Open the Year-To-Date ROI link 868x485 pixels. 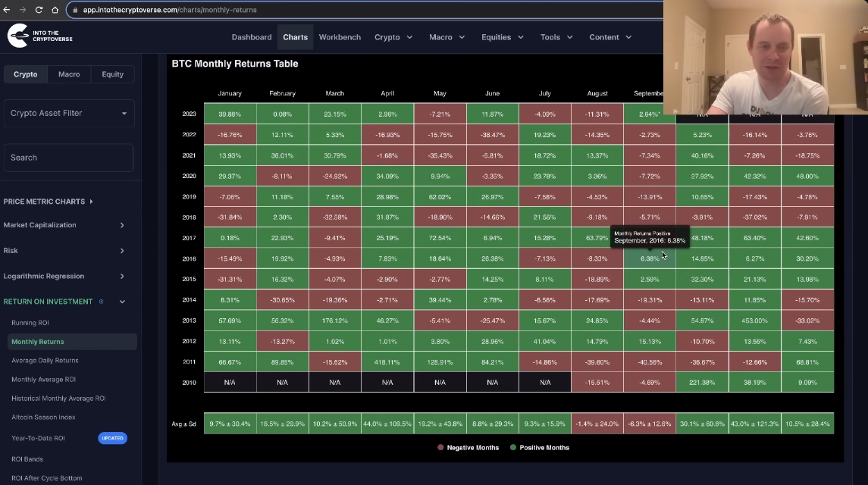(x=38, y=438)
